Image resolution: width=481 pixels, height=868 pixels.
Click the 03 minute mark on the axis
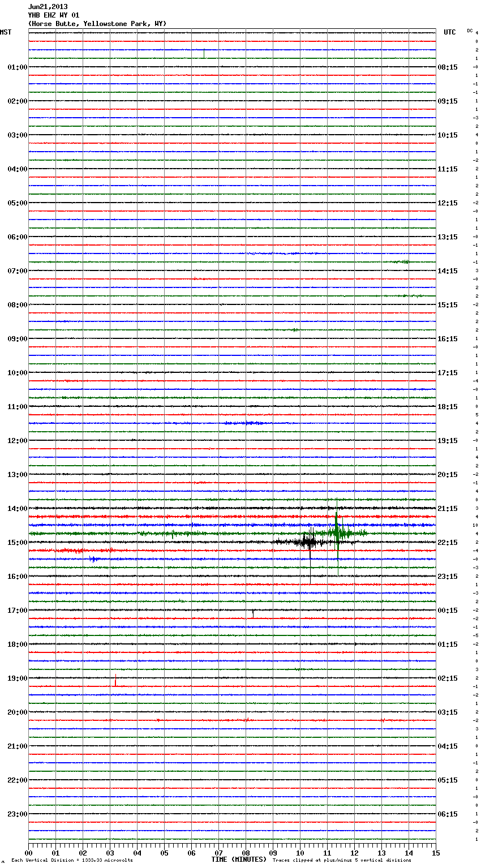110,853
